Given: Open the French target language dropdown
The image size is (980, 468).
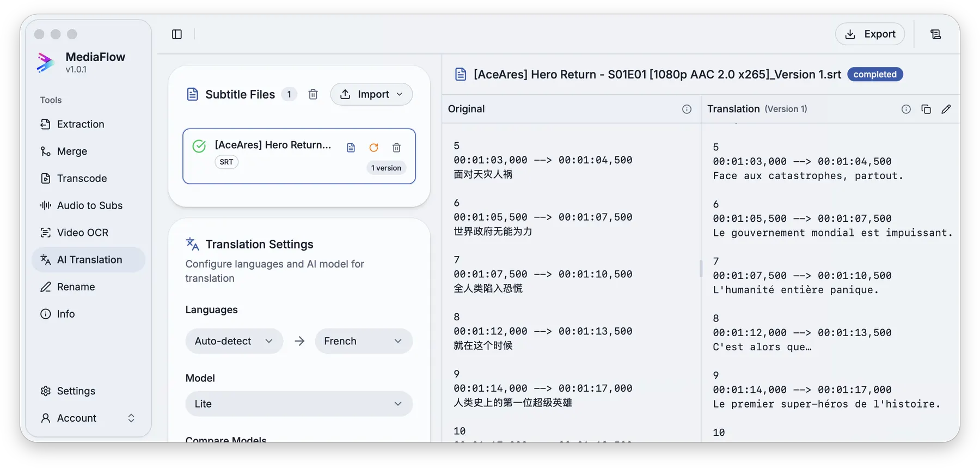Looking at the screenshot, I should click(364, 341).
